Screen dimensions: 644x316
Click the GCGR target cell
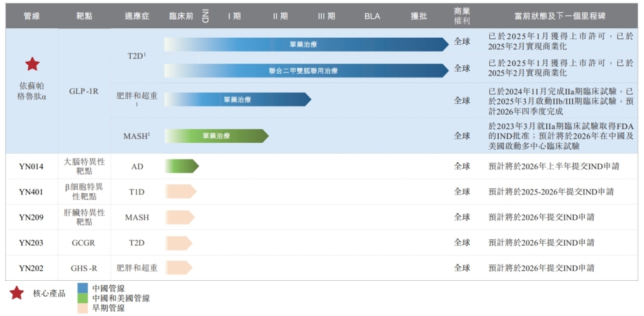point(84,243)
